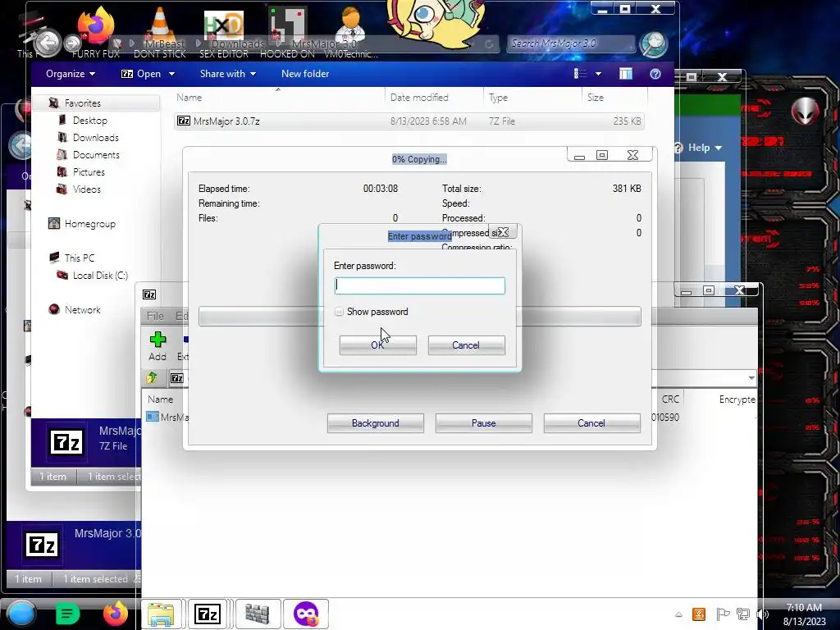Screen dimensions: 840x630
Task: Open Favorites in the navigation pane
Action: (82, 103)
